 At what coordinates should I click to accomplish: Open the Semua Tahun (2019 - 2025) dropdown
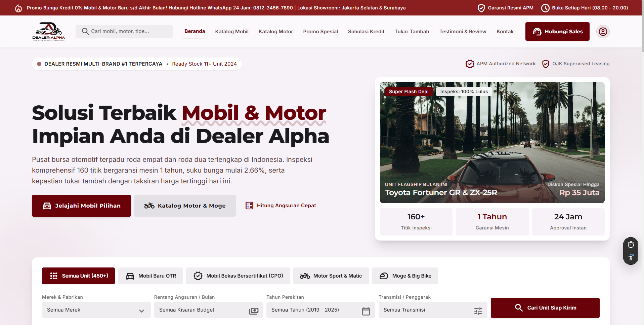pyautogui.click(x=320, y=310)
